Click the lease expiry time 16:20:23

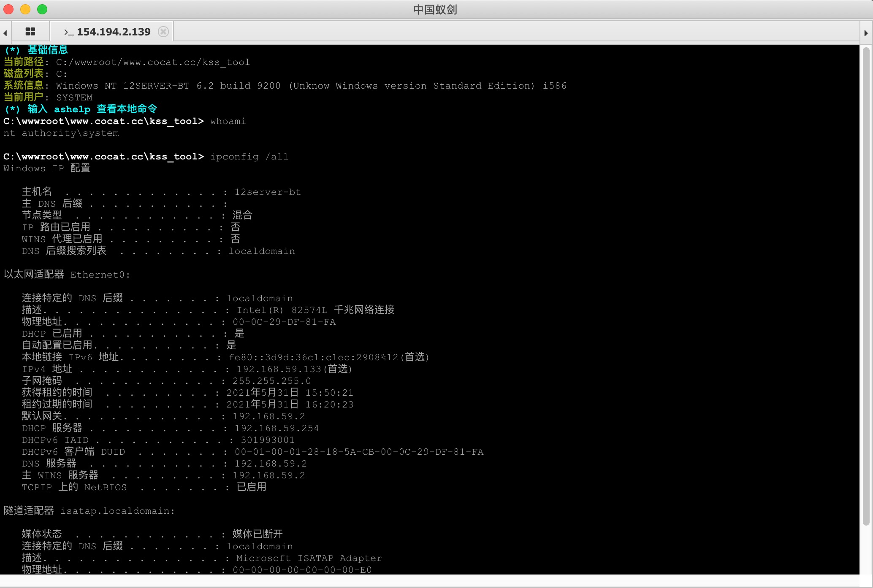329,405
